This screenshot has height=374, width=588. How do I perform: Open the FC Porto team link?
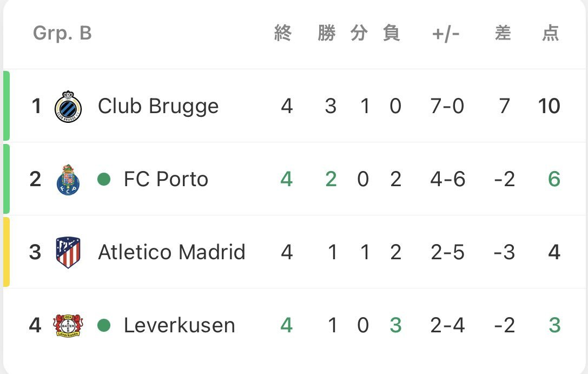coord(166,179)
